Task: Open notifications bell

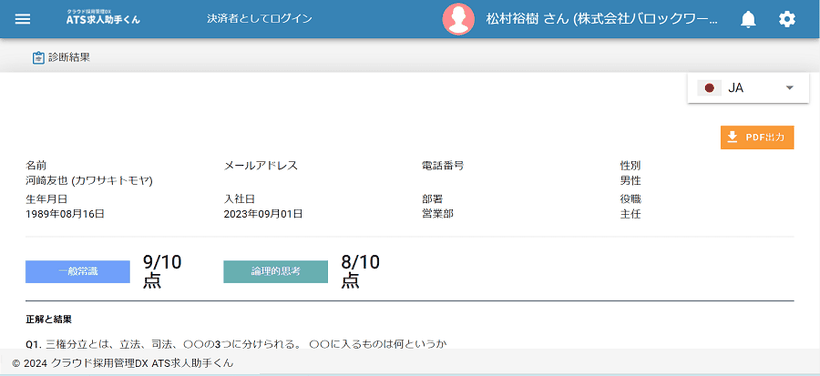Action: click(748, 20)
